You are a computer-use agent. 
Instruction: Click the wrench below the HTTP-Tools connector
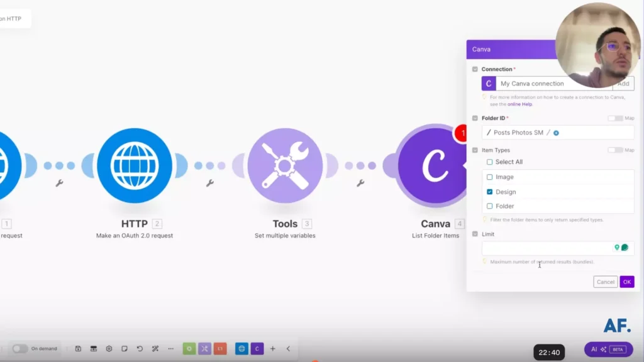[x=210, y=183]
